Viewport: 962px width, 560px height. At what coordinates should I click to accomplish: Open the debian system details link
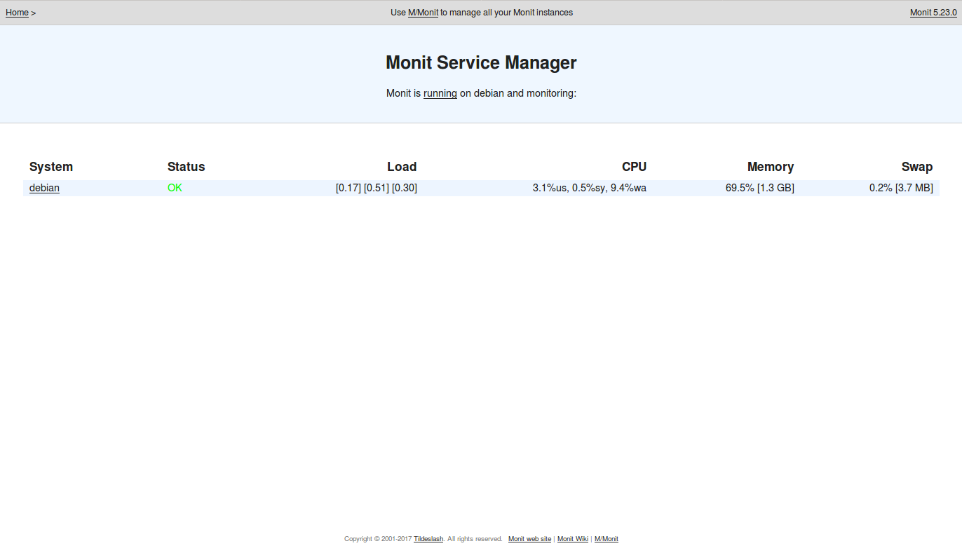click(x=44, y=188)
